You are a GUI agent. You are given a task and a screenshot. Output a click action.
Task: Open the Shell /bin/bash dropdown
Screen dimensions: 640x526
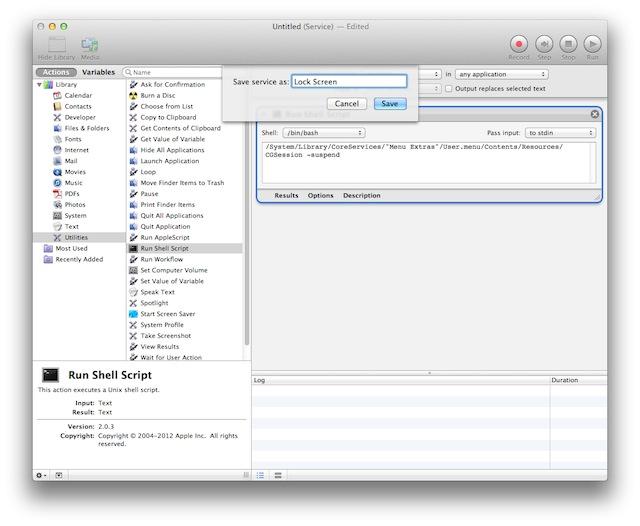324,132
